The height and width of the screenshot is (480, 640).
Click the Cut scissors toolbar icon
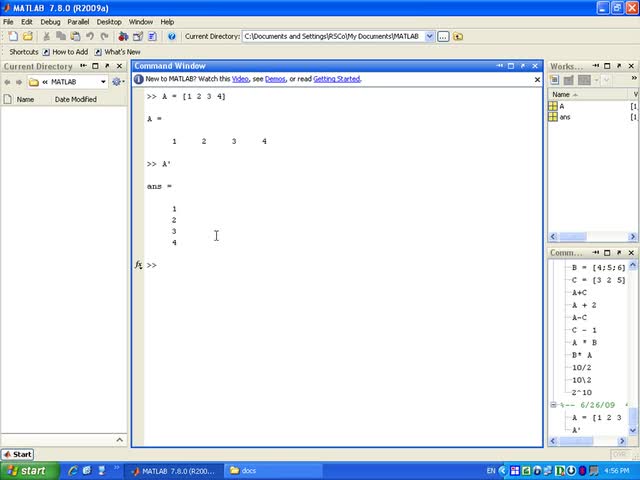point(47,36)
